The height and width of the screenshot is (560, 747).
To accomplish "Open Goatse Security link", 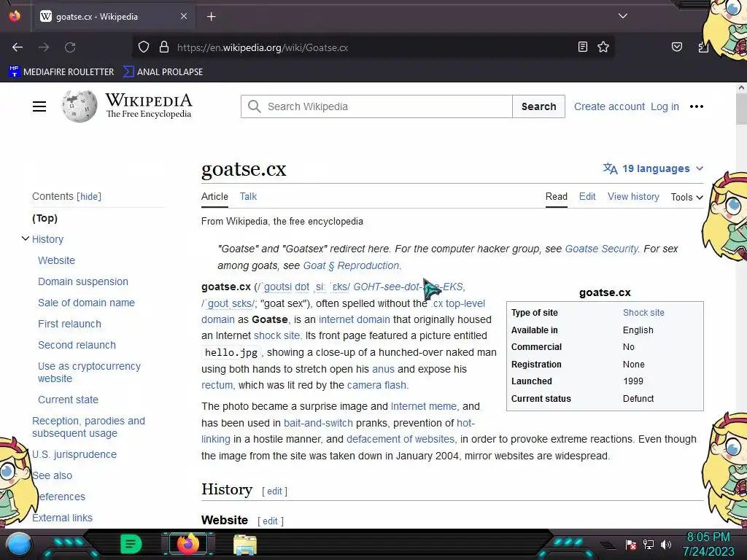I will pos(601,249).
